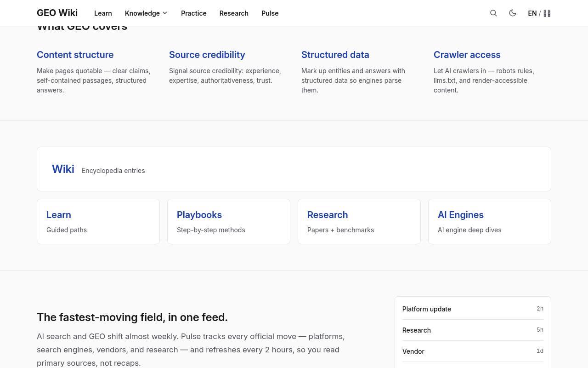Screen dimensions: 588x368
Task: Open the Content structure topic
Action: coord(75,55)
